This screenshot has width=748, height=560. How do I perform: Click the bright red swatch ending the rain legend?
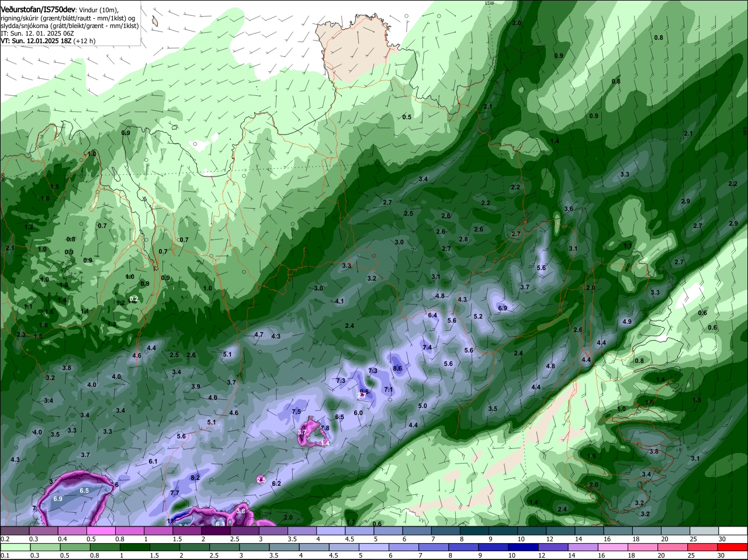pyautogui.click(x=733, y=547)
